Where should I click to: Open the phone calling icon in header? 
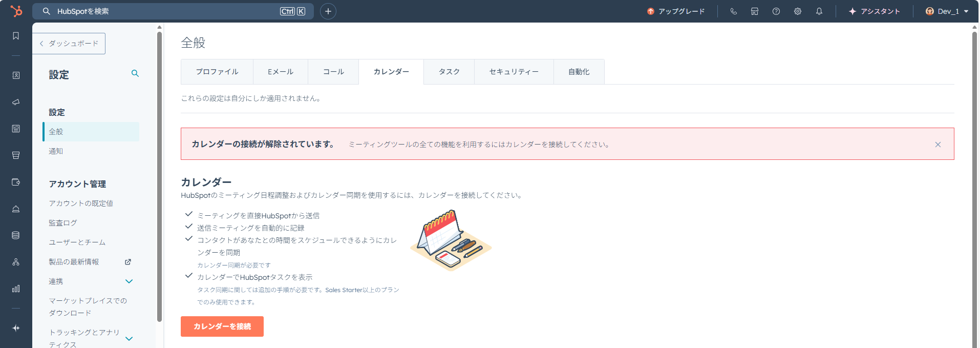pos(733,11)
